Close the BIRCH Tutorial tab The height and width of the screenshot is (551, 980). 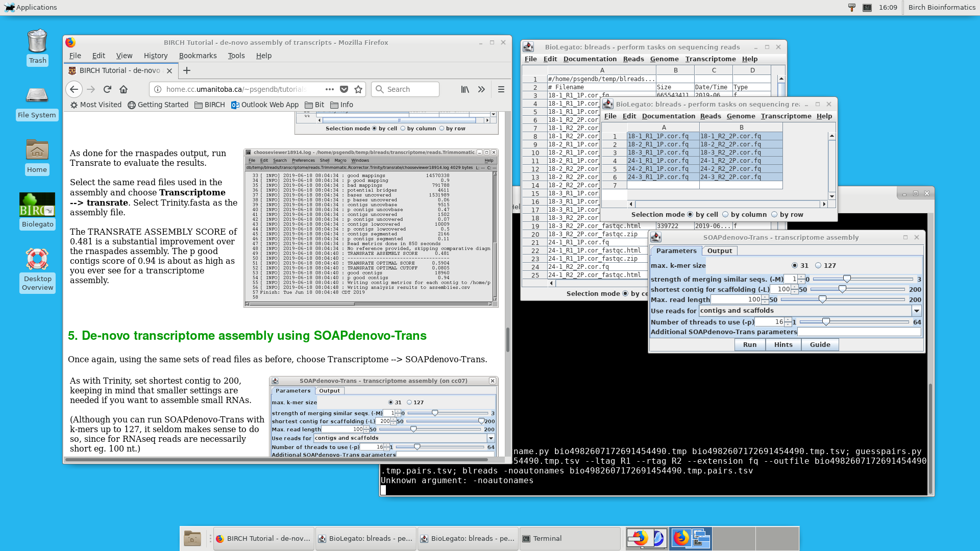click(169, 70)
